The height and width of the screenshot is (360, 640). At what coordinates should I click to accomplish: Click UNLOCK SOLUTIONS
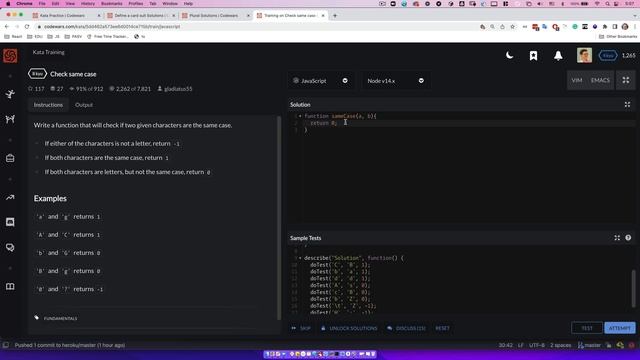click(349, 328)
